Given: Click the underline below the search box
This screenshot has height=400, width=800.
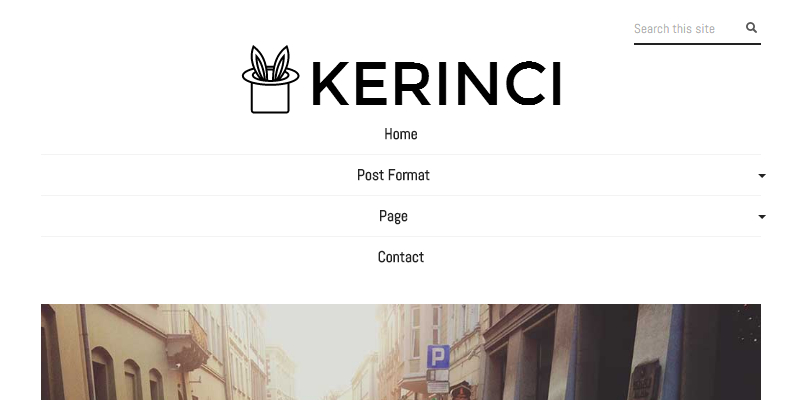Looking at the screenshot, I should pyautogui.click(x=697, y=44).
